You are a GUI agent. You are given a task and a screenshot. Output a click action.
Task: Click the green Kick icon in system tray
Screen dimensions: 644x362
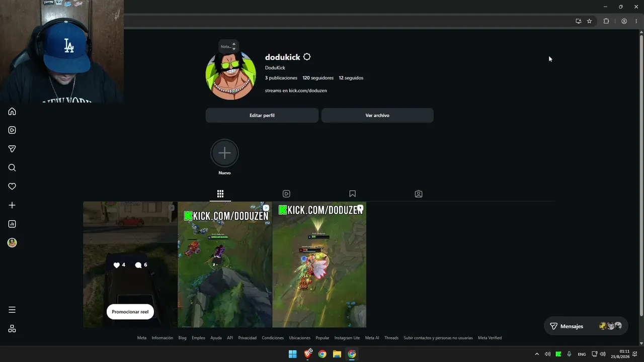coord(558,354)
